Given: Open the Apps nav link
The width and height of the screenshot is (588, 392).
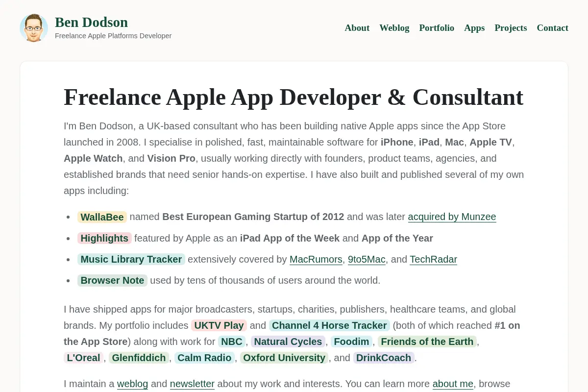Looking at the screenshot, I should coord(474,28).
